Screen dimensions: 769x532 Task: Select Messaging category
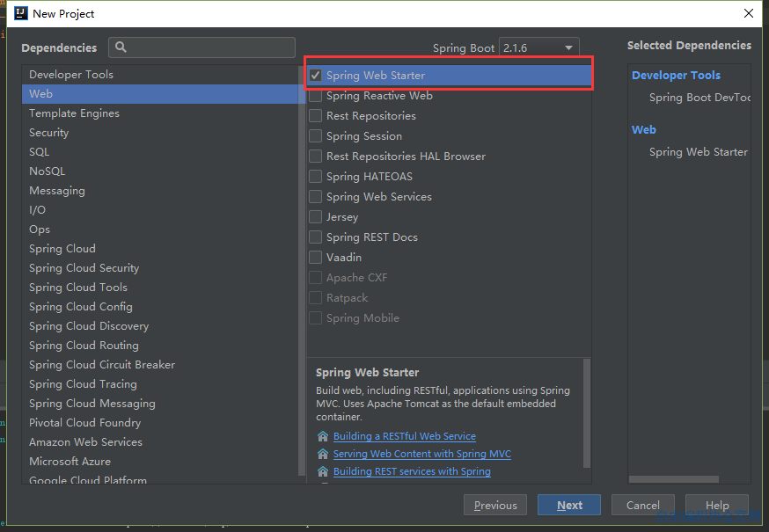pos(160,191)
